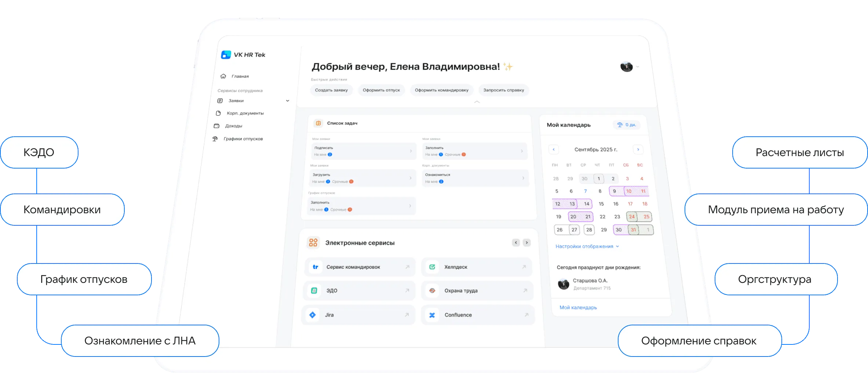The image size is (868, 373).
Task: Go to next month in calendar
Action: [638, 149]
